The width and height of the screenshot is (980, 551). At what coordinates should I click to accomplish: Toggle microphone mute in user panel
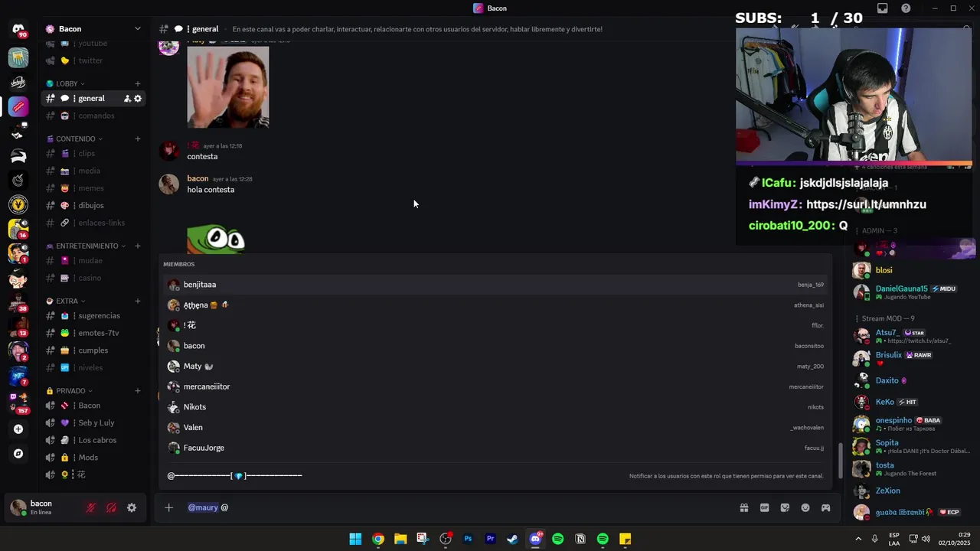(x=91, y=507)
